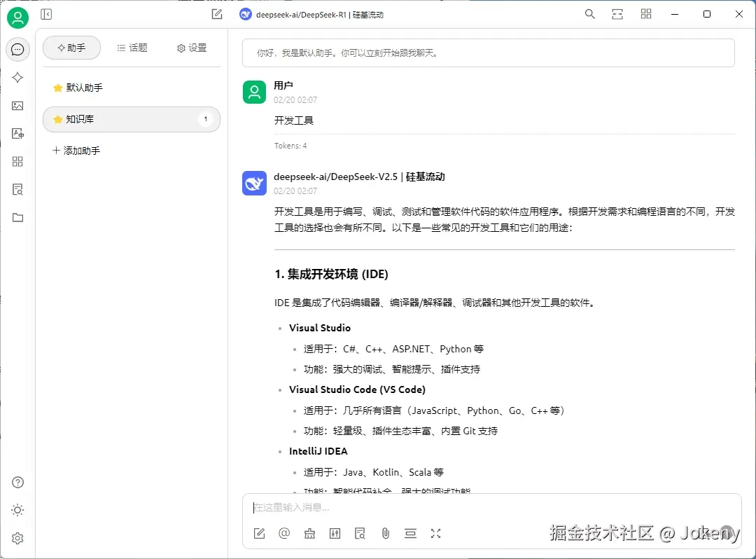Click the model name deepseek-ai/DeepSeek-V2.5 in reply
The height and width of the screenshot is (559, 756).
point(335,177)
